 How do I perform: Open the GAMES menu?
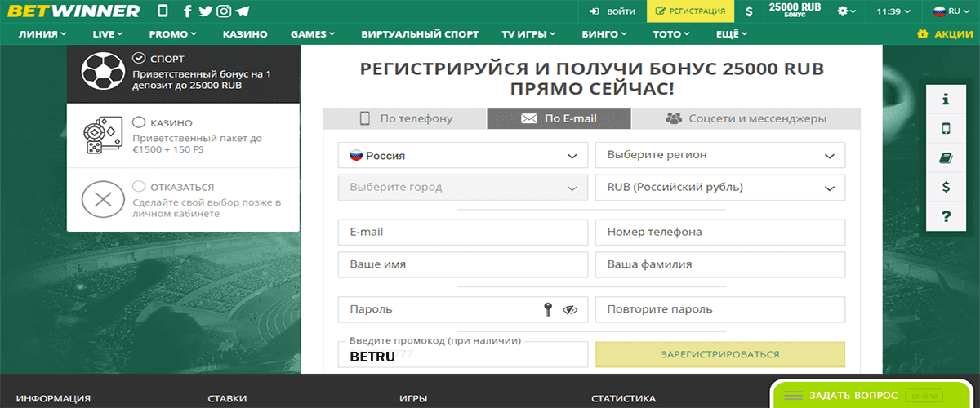click(313, 34)
